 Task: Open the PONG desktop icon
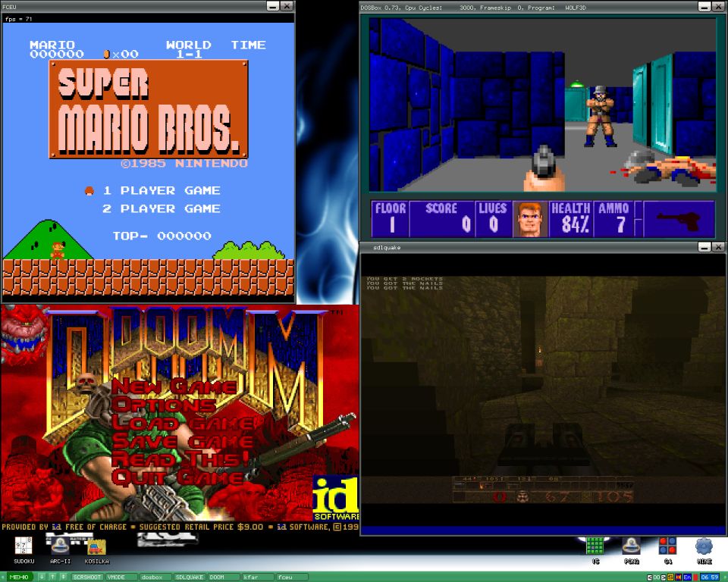click(x=631, y=546)
